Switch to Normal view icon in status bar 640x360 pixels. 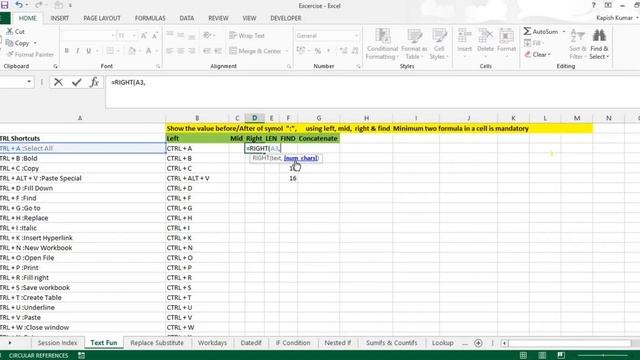(523, 356)
